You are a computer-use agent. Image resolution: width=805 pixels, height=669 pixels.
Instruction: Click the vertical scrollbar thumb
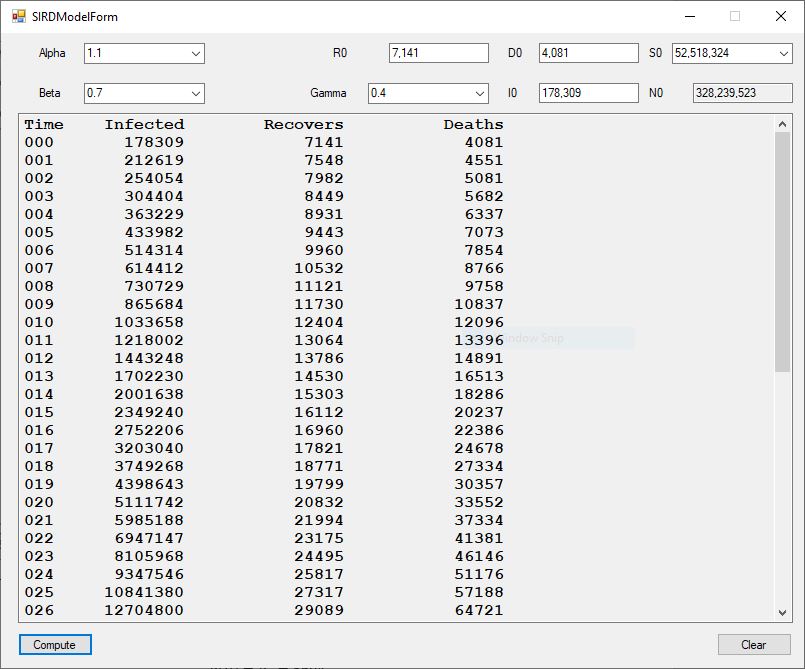[x=783, y=250]
